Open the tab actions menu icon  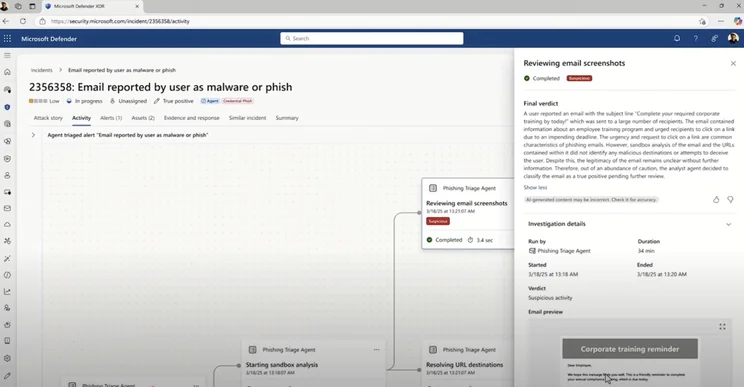tap(32, 6)
